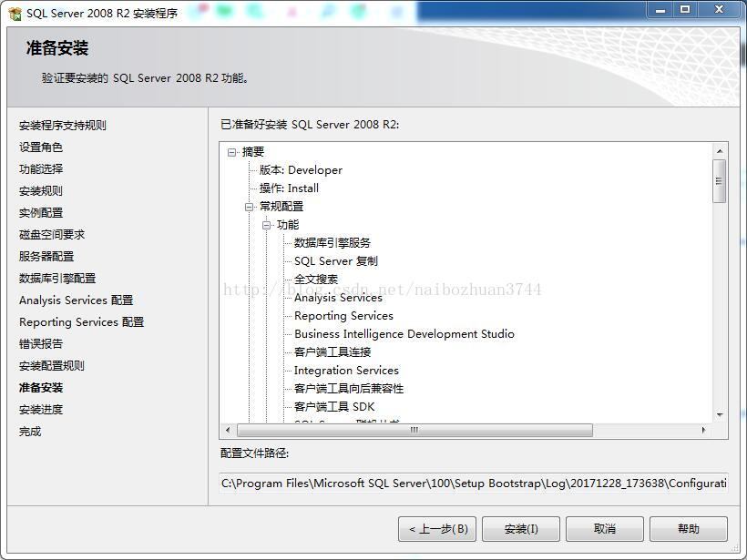Select 安装进度 step in sidebar
The width and height of the screenshot is (747, 560).
point(41,410)
